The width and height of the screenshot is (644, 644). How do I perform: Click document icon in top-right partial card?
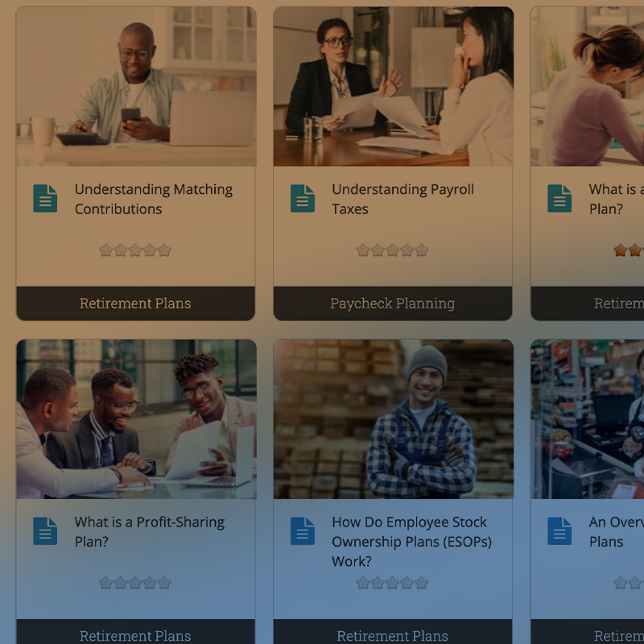tap(559, 198)
